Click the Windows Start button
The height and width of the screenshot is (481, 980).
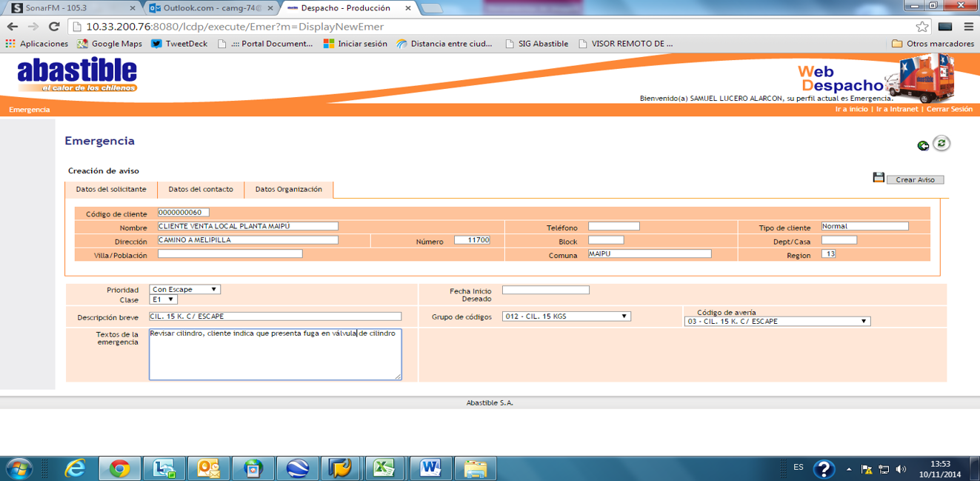[x=18, y=468]
